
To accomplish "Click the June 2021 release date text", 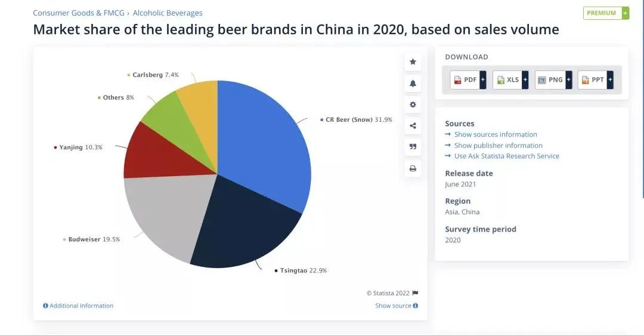I will pyautogui.click(x=460, y=185).
